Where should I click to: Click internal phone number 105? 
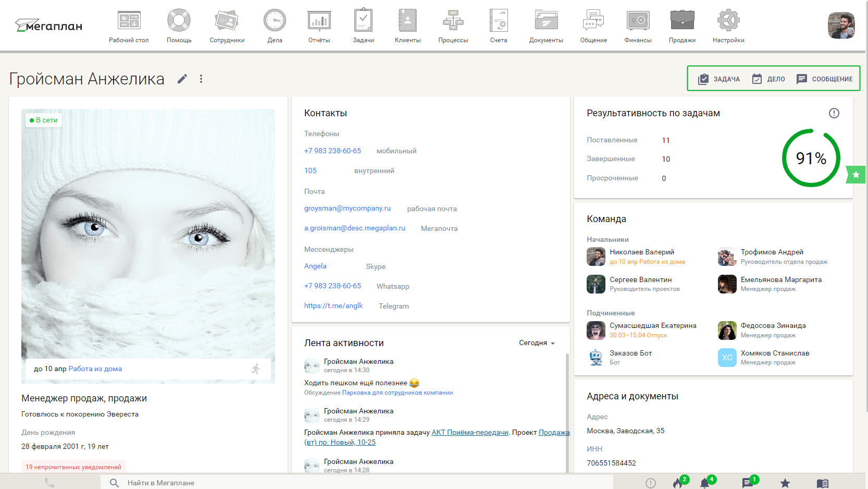coord(310,170)
